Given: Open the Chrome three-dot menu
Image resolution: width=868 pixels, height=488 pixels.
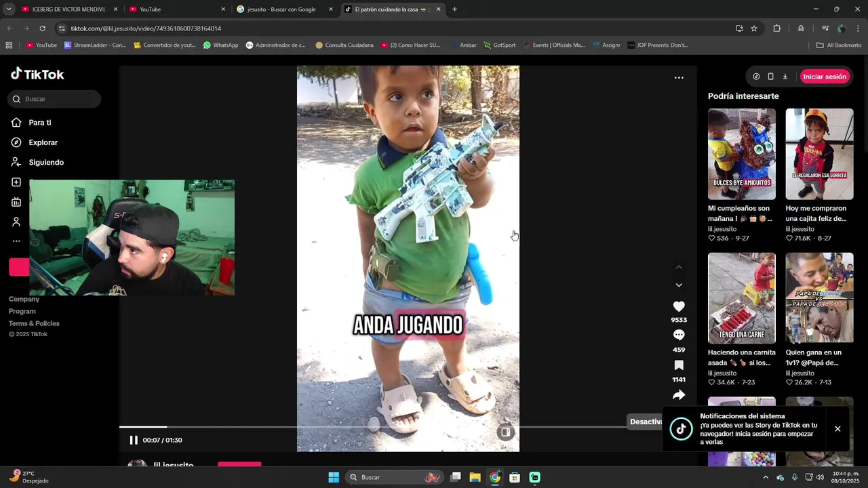Looking at the screenshot, I should [x=858, y=28].
